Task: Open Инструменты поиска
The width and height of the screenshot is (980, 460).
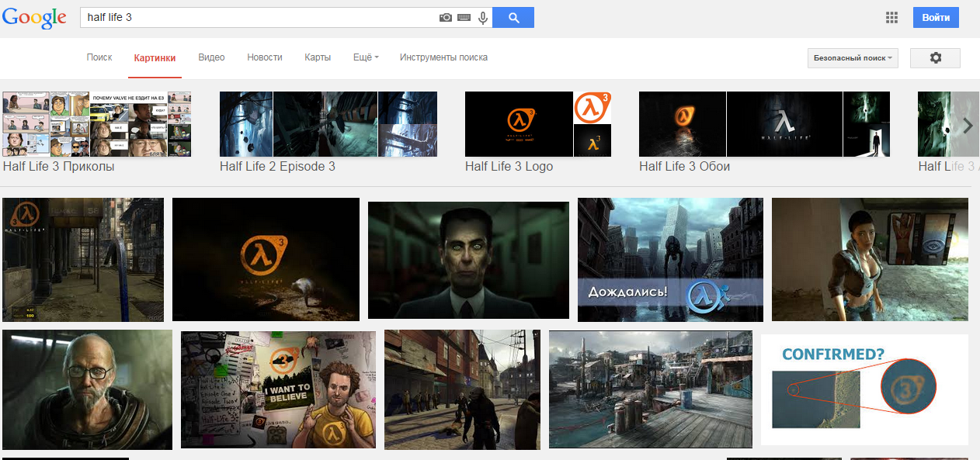Action: click(443, 57)
